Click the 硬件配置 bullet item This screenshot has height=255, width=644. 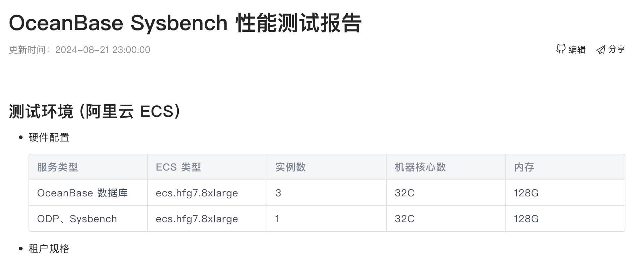click(x=49, y=137)
